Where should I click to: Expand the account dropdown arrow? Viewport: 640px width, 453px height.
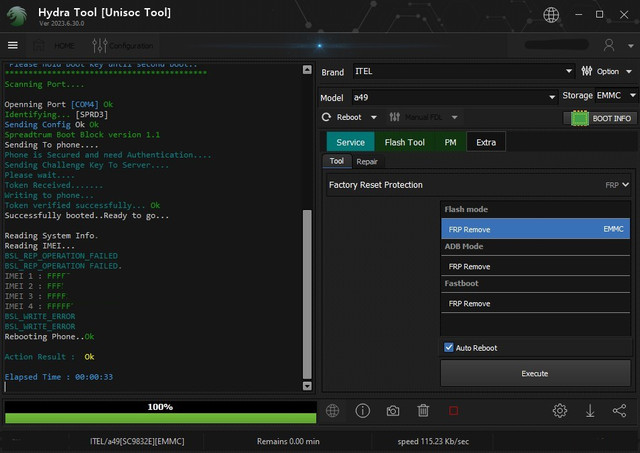630,46
